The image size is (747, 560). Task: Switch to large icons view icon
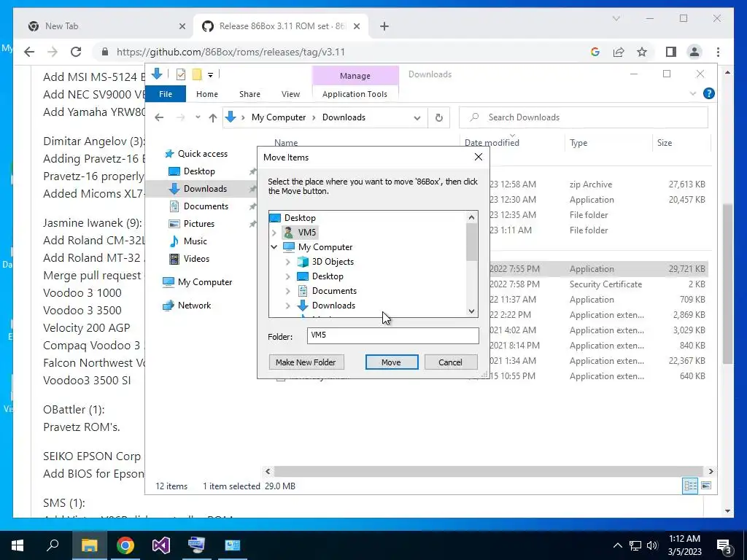(x=706, y=486)
